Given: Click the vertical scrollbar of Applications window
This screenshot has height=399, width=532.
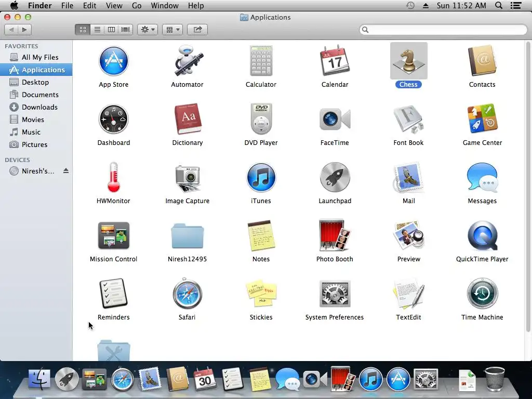Looking at the screenshot, I should click(x=528, y=186).
